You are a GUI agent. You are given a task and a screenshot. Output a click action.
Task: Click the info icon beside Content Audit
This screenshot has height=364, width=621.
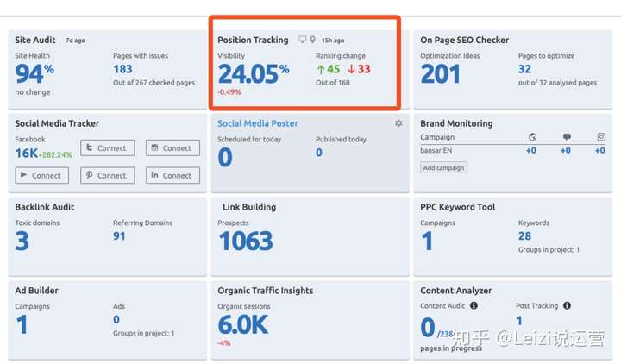click(474, 305)
